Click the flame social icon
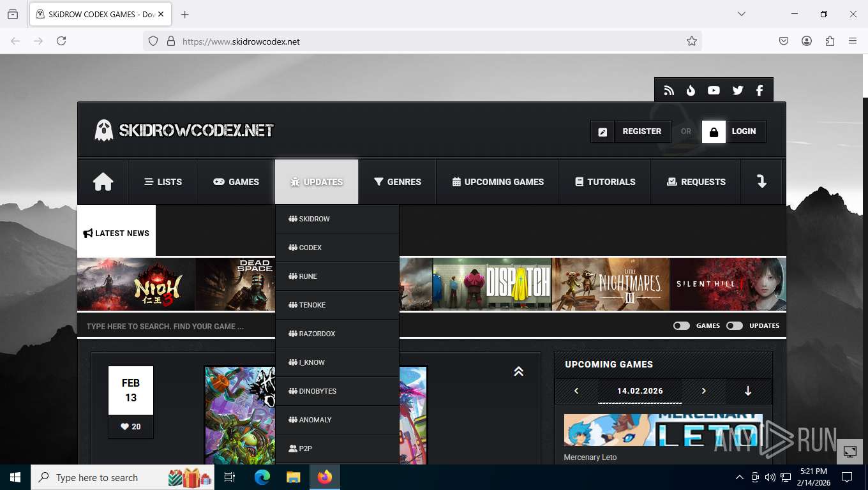This screenshot has height=490, width=868. 691,91
